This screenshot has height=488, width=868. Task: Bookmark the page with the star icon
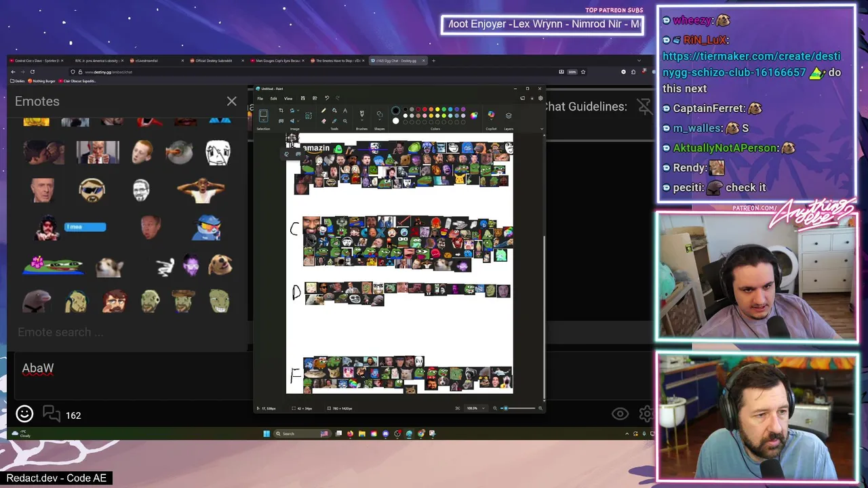click(x=583, y=72)
